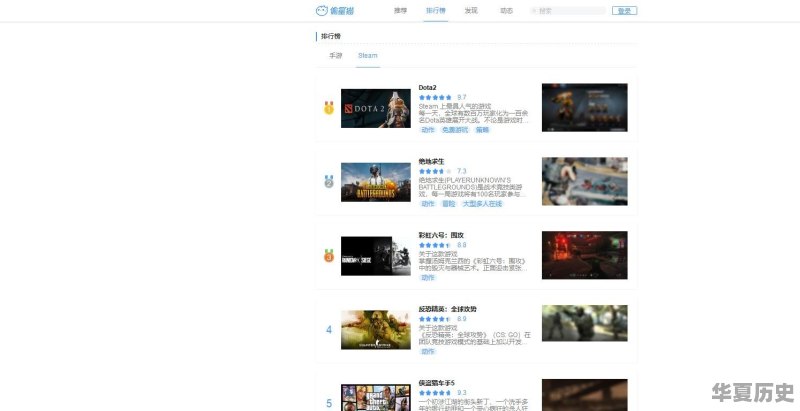Select the 动作 tag under 彩虹六号
Viewport: 800px width, 411px height.
tap(428, 278)
